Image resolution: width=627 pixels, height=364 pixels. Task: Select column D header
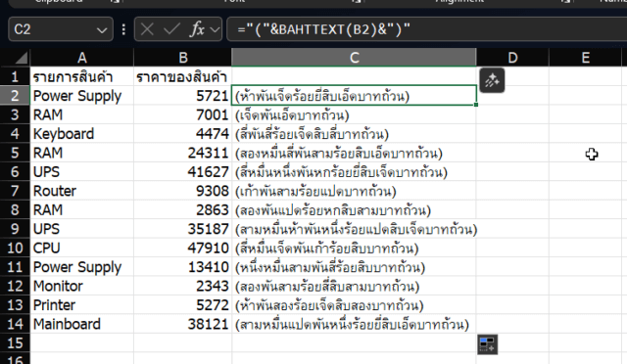coord(512,58)
